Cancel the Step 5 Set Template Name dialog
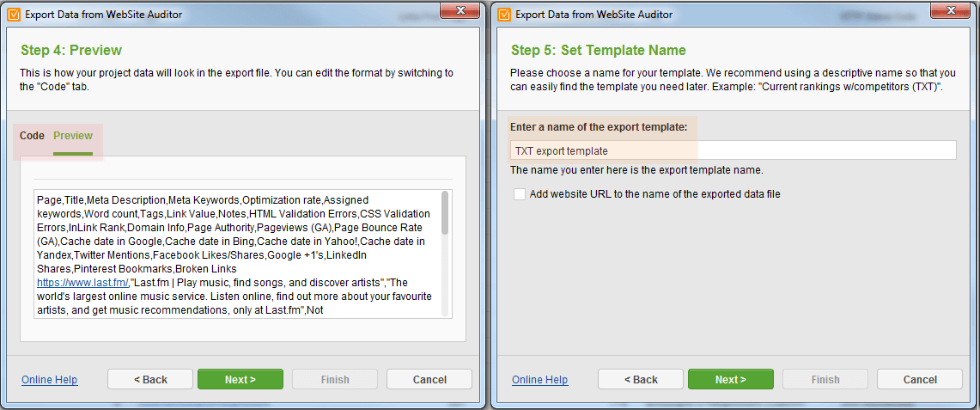980x410 pixels. click(920, 379)
